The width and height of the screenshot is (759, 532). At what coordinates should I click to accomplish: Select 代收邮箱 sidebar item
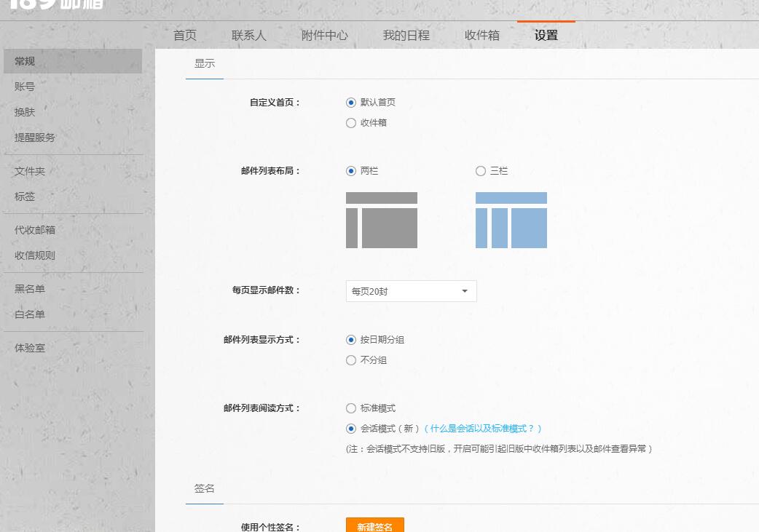[35, 230]
